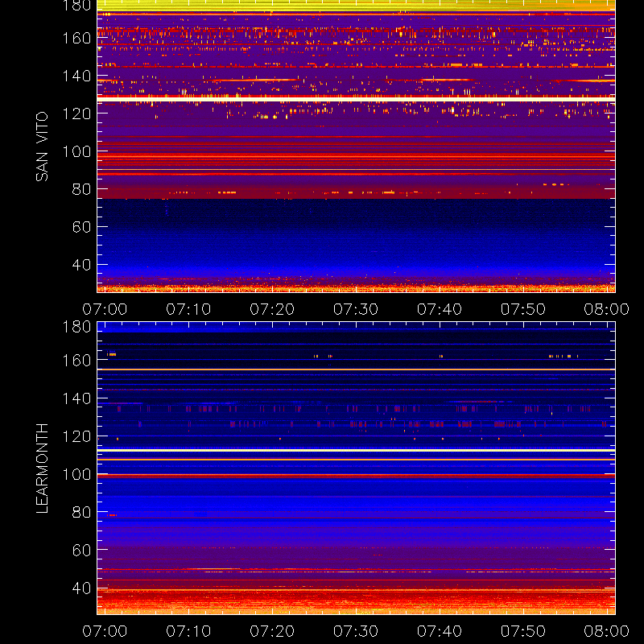Click 07:50 time label under San Vito plot

(522, 309)
